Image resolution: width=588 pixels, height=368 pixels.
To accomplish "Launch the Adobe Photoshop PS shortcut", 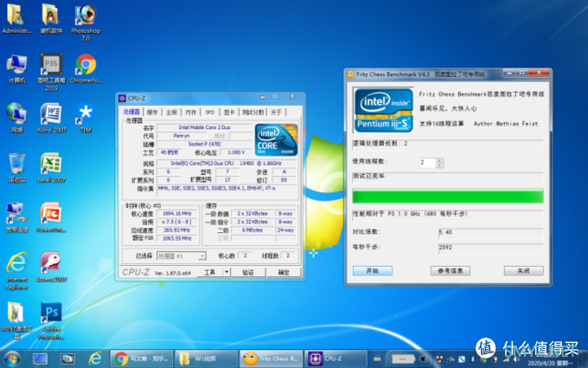I will point(51,320).
